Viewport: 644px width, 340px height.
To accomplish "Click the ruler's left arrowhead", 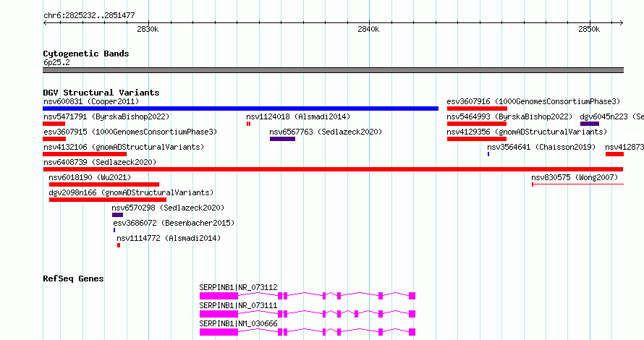I will [x=45, y=23].
